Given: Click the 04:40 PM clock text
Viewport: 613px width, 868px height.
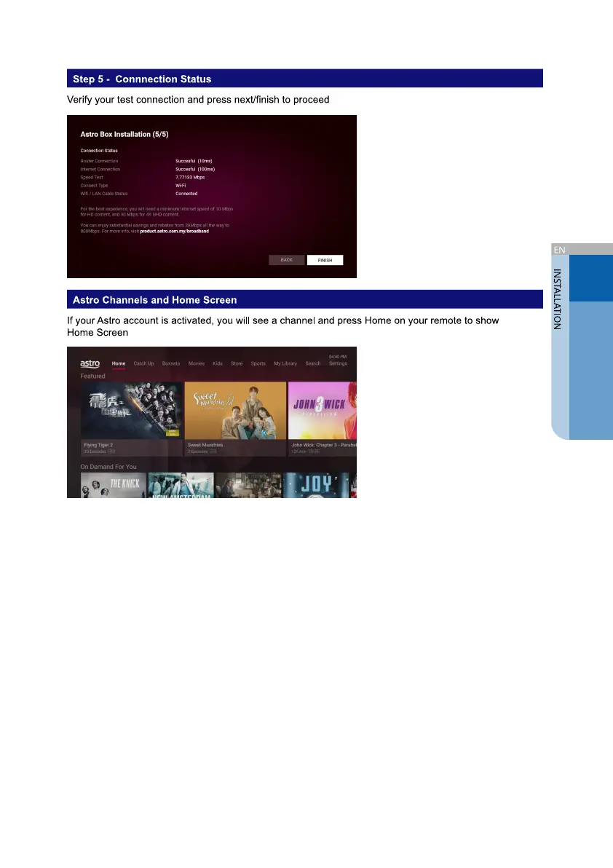Looking at the screenshot, I should click(x=338, y=357).
